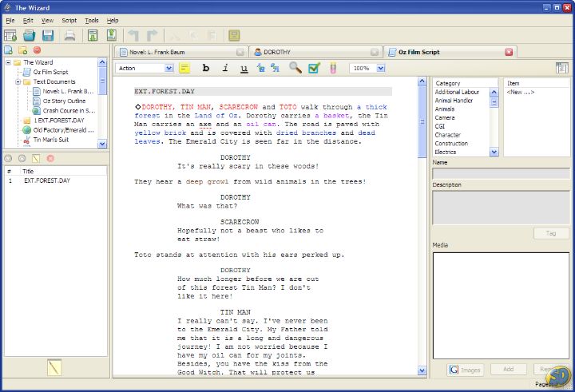Viewport: 575px width, 392px height.
Task: Switch to the DOROTHY tab
Action: click(315, 52)
